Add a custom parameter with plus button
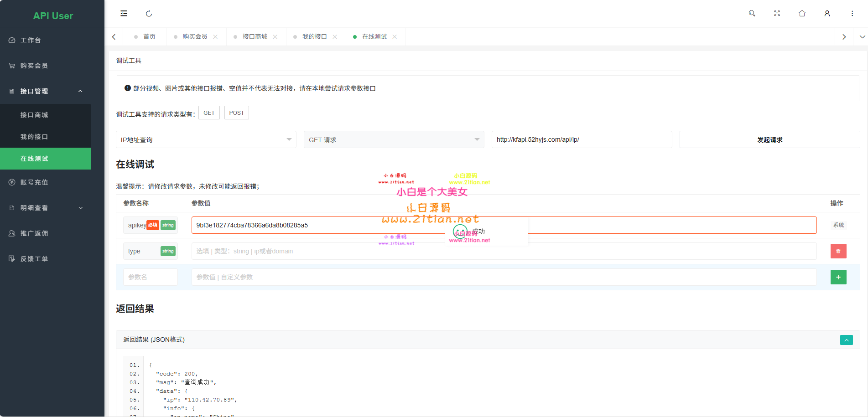The height and width of the screenshot is (417, 868). tap(838, 277)
